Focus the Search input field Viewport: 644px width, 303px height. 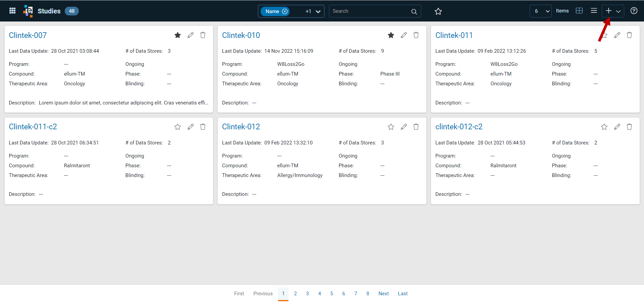[370, 11]
